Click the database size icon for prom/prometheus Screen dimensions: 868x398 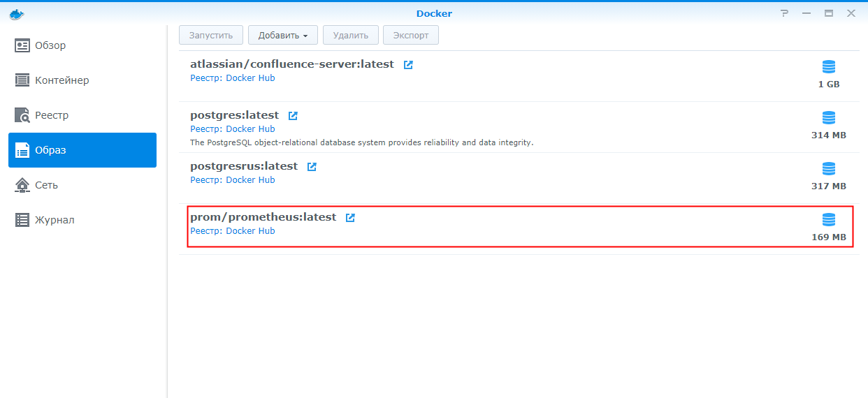click(829, 220)
